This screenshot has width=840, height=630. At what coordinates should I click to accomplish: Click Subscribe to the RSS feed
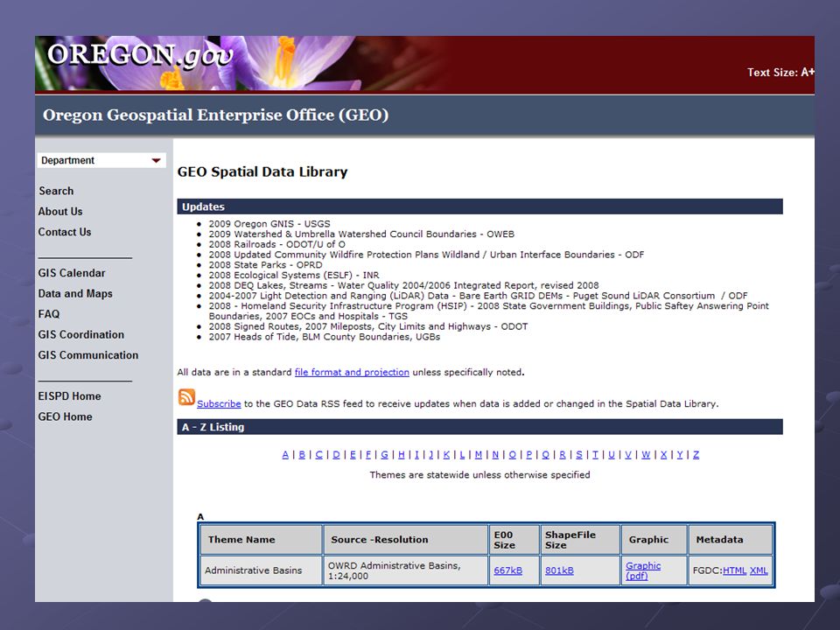coord(219,403)
